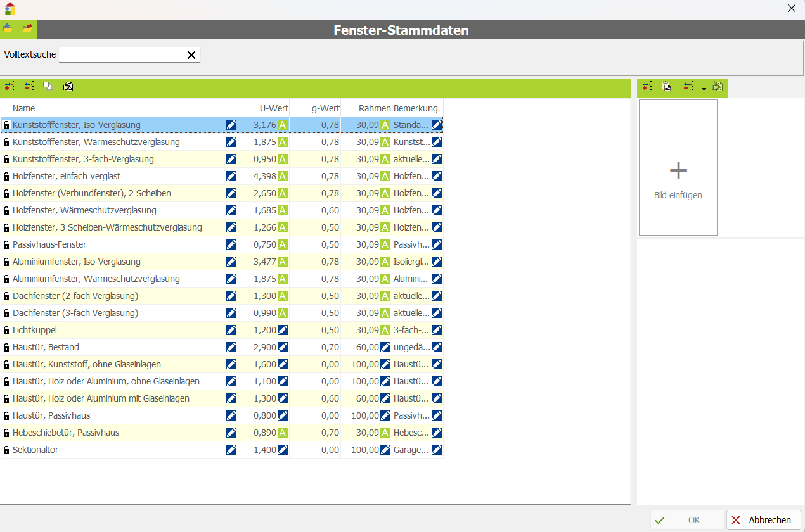Remove row using the window list toolbar icon

29,86
